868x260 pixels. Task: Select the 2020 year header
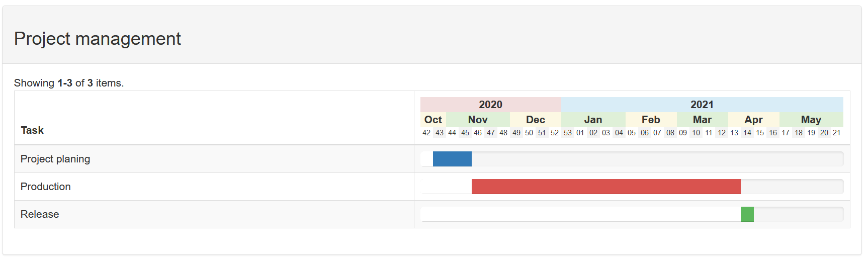click(491, 105)
